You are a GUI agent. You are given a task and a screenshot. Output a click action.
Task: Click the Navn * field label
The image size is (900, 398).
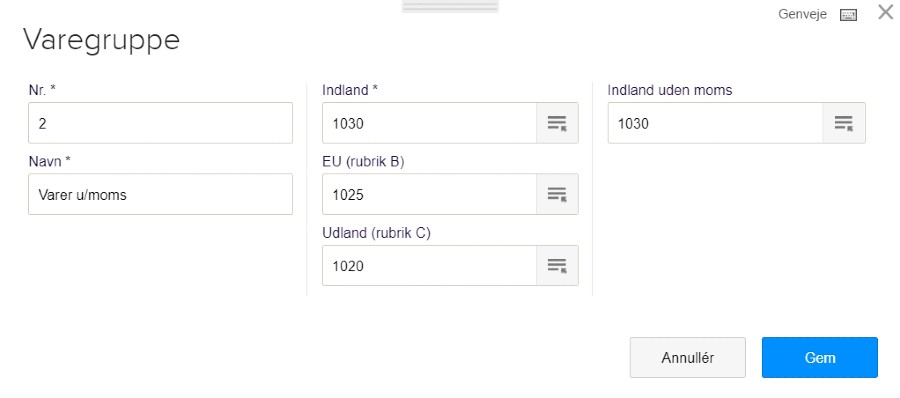coord(49,162)
